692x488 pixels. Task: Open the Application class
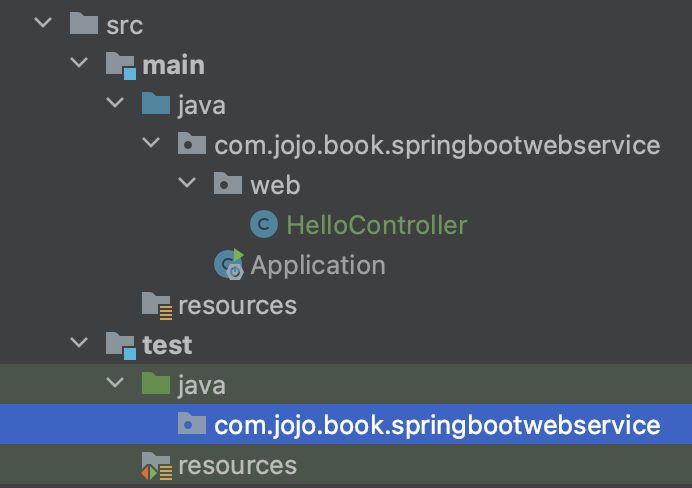[x=318, y=266]
